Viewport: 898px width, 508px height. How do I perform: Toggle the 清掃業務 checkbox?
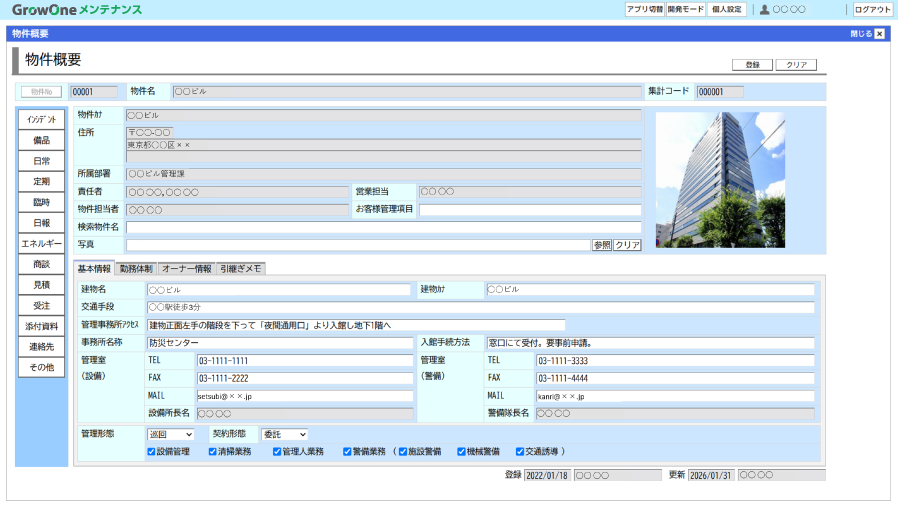click(x=212, y=451)
